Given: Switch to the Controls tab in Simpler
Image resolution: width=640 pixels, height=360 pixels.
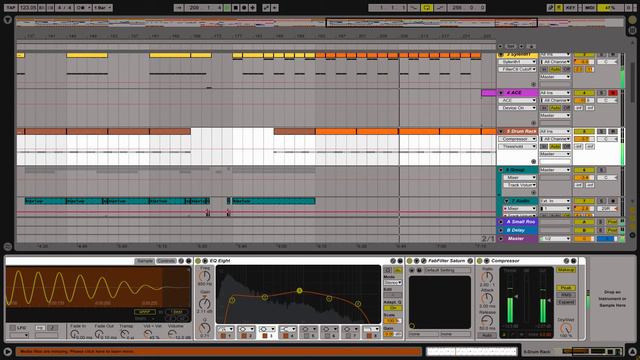Looking at the screenshot, I should click(x=166, y=261).
